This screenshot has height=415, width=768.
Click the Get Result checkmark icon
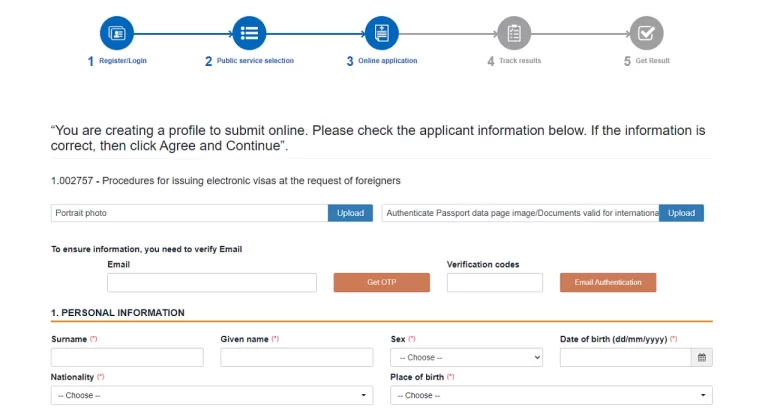647,33
